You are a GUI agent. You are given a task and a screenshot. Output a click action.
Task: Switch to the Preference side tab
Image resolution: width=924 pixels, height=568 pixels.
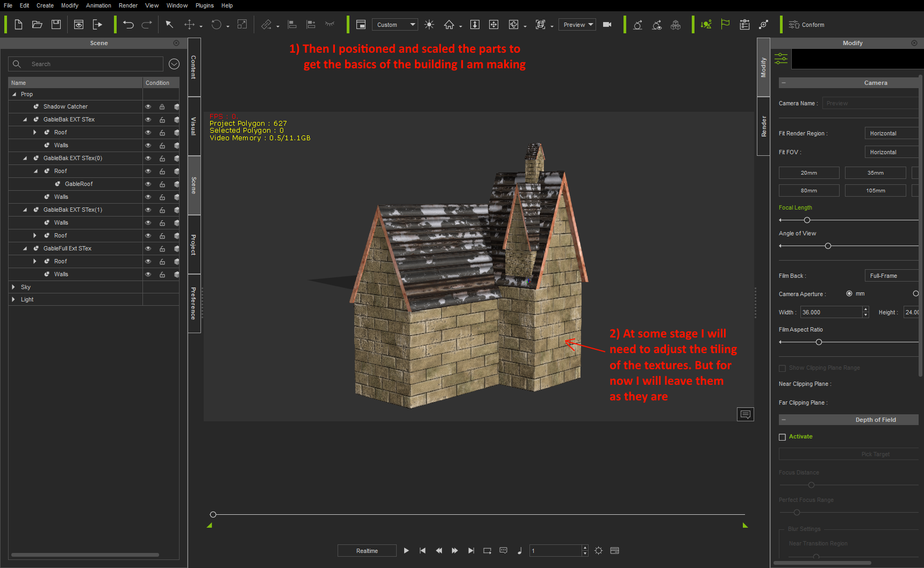click(x=194, y=304)
